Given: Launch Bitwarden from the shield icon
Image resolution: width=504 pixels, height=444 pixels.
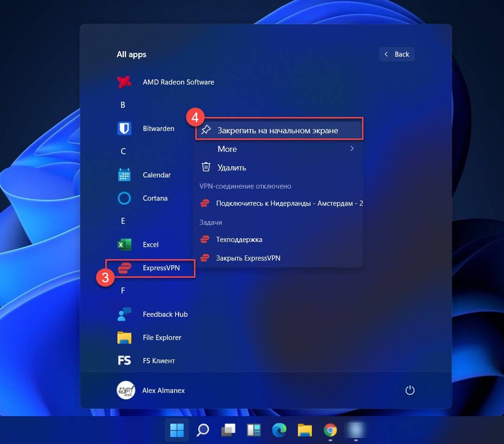Looking at the screenshot, I should 124,128.
